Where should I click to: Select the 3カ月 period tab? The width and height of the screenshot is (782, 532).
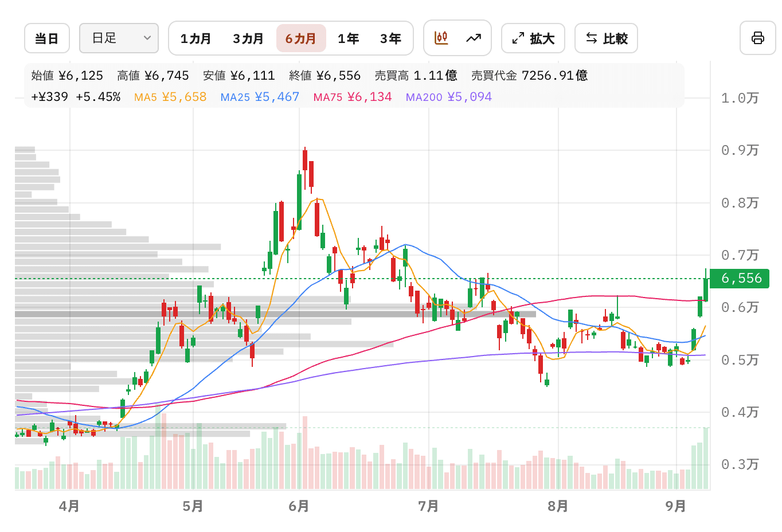pos(248,38)
